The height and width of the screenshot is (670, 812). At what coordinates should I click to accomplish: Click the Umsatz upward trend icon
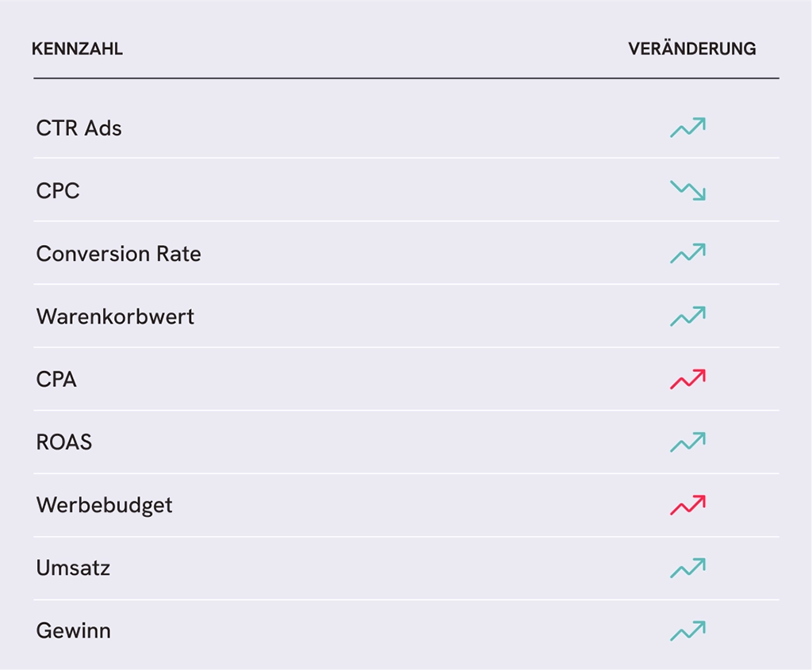[688, 568]
